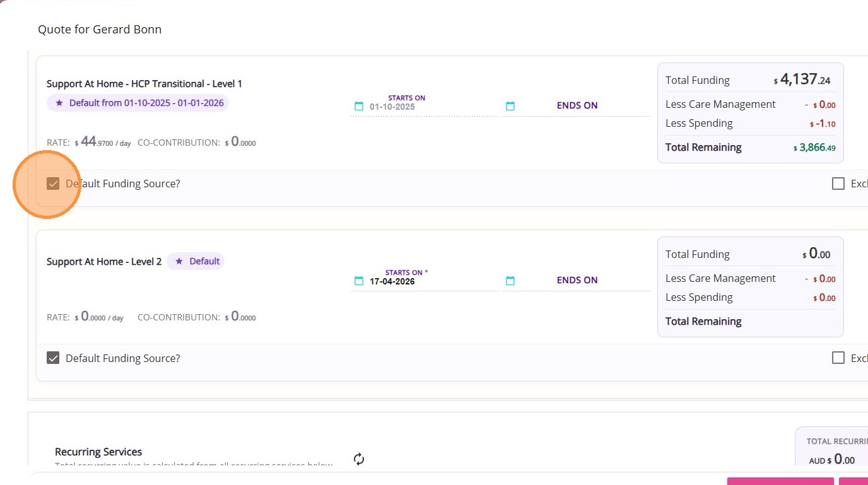Image resolution: width=868 pixels, height=485 pixels.
Task: Tick the Excl checkbox in HCP Transitional row
Action: click(x=838, y=184)
